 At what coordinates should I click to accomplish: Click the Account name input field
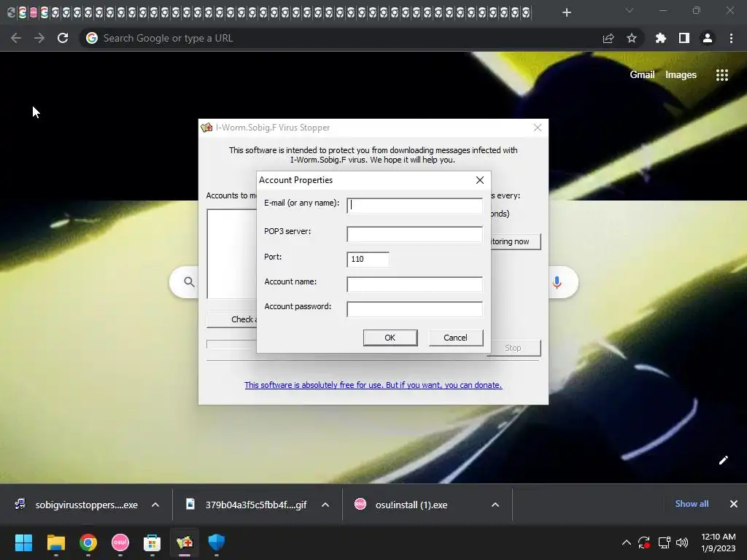(414, 284)
